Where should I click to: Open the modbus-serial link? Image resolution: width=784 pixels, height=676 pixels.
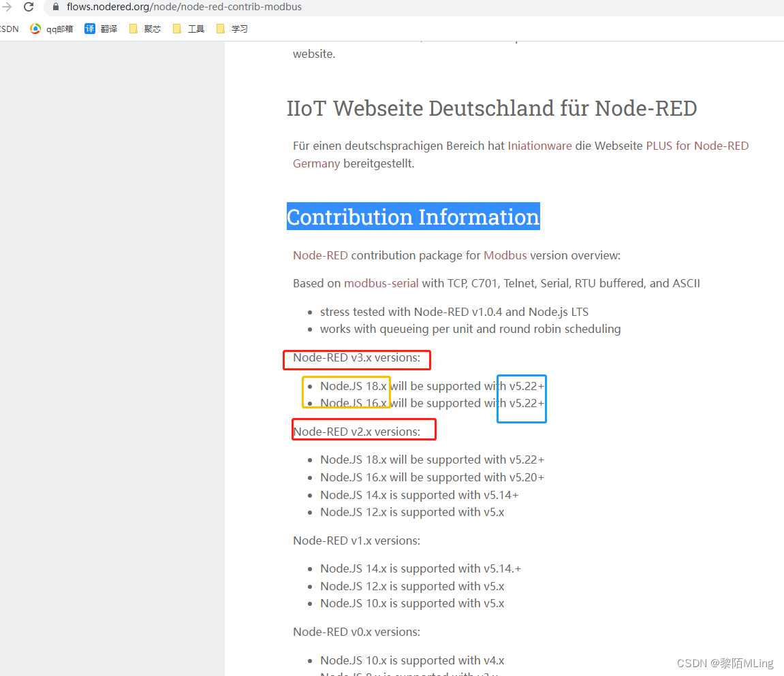click(x=381, y=283)
